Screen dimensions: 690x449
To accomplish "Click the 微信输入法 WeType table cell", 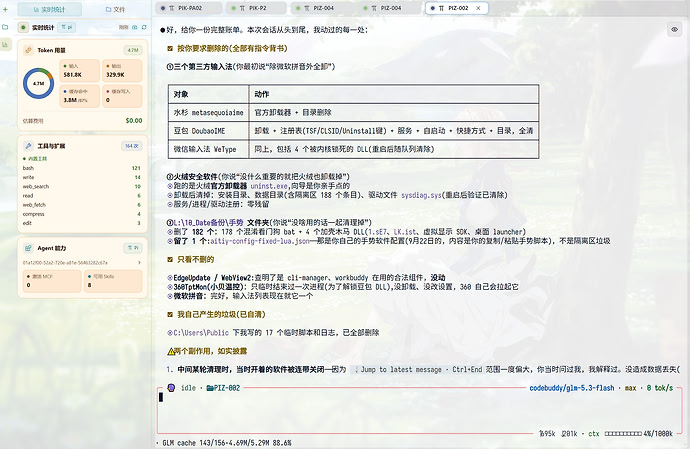I will (x=209, y=149).
